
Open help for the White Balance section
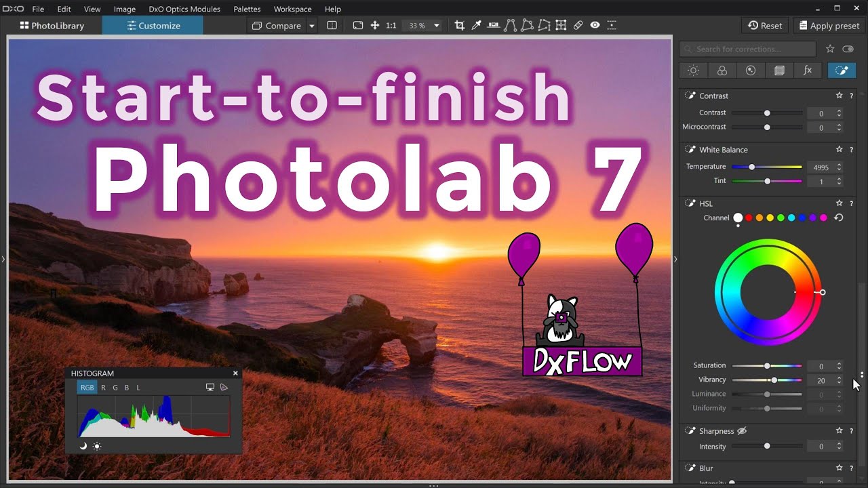[x=851, y=149]
